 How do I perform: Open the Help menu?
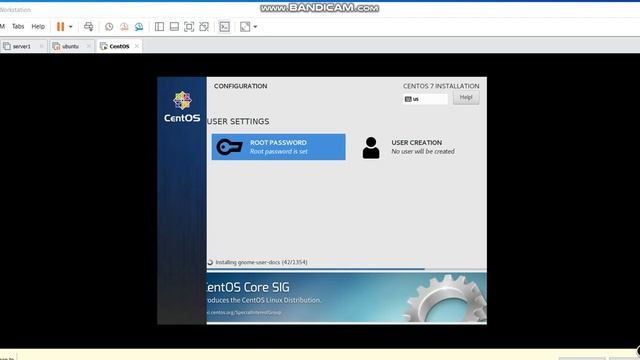[x=38, y=27]
